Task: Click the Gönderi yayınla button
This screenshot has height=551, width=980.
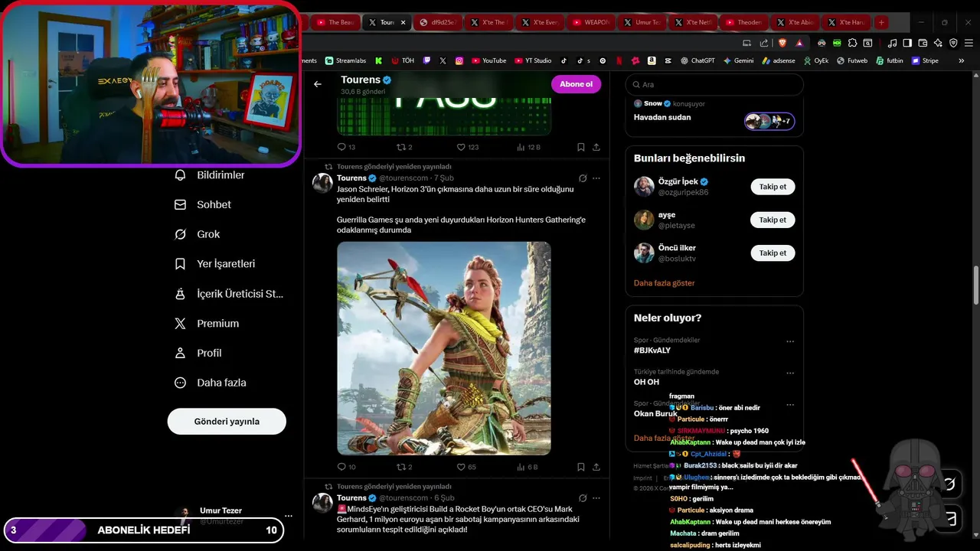Action: 227,422
